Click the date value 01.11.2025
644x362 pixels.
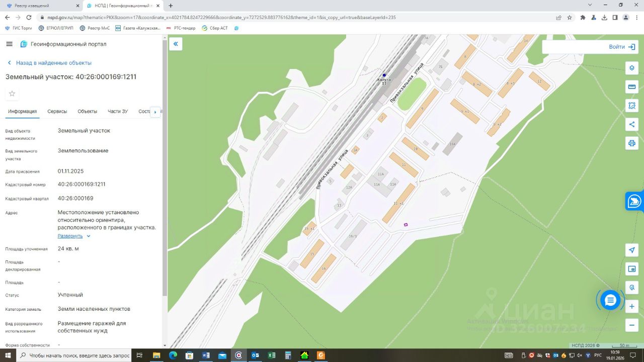(71, 171)
